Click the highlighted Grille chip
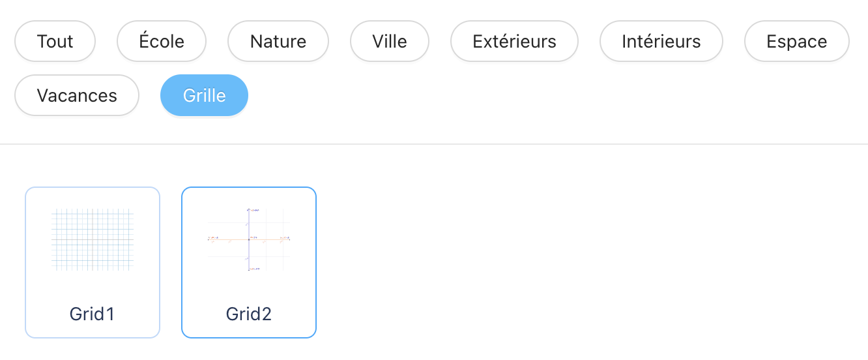 click(x=205, y=95)
